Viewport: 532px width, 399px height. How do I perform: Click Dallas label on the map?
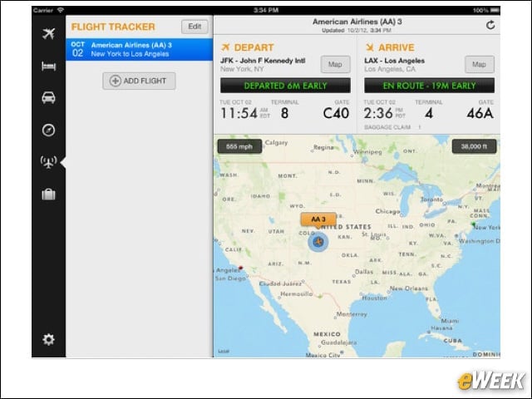364,272
